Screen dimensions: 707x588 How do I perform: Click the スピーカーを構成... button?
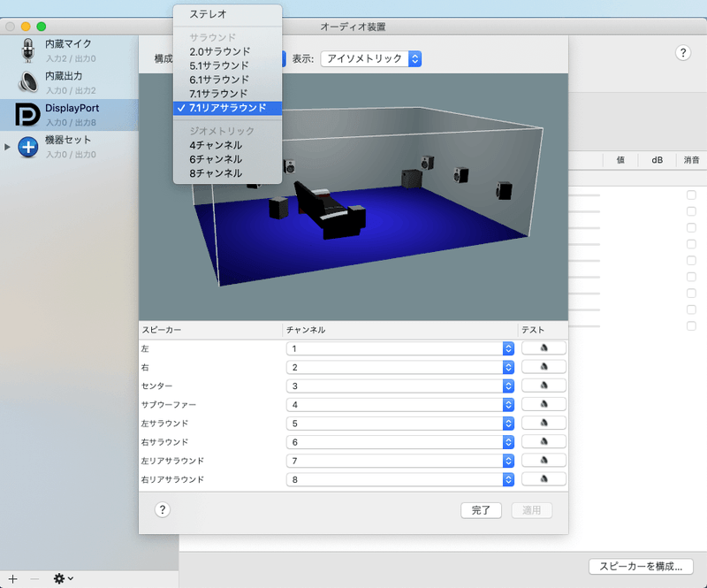[641, 567]
